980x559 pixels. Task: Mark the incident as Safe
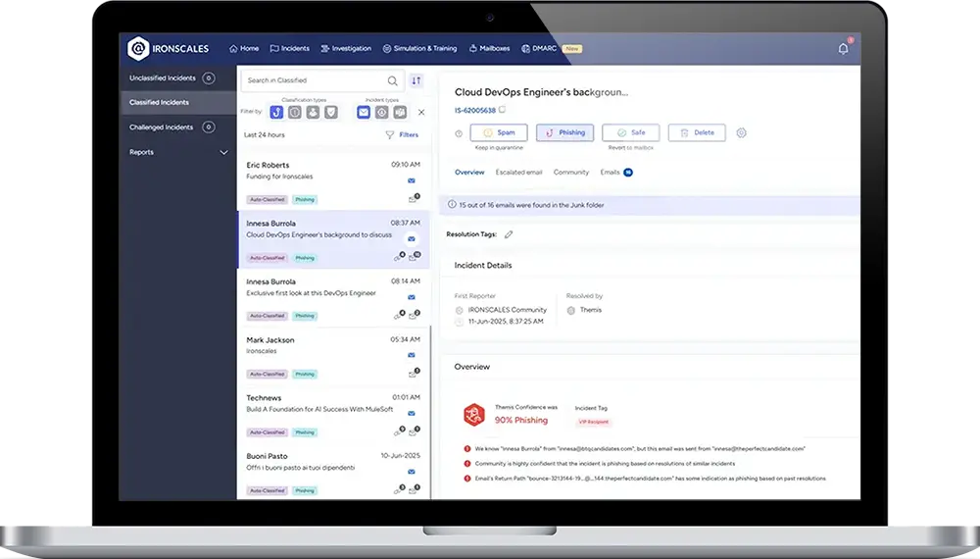click(630, 132)
